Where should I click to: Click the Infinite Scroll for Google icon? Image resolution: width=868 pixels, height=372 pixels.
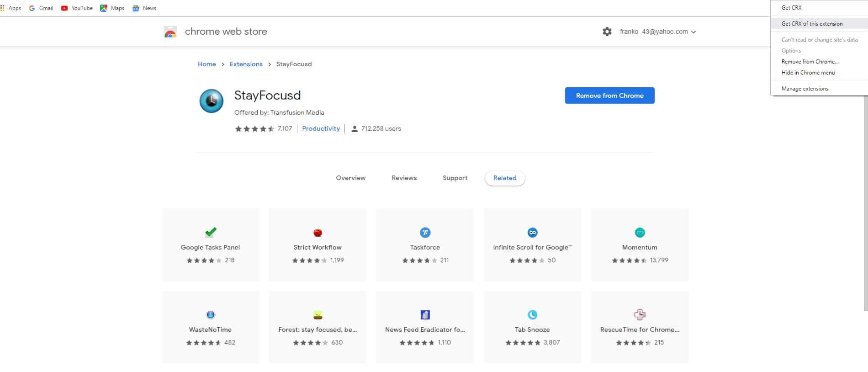coord(533,233)
